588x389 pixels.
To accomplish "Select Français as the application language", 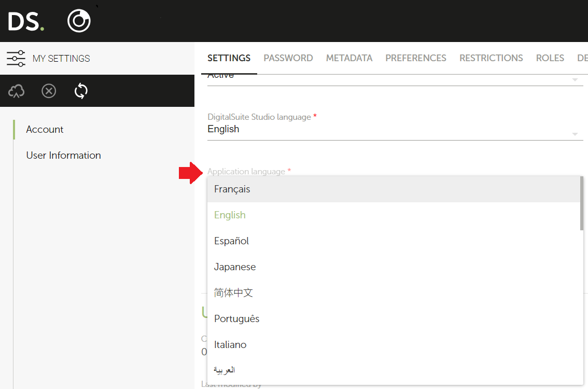I will coord(232,189).
